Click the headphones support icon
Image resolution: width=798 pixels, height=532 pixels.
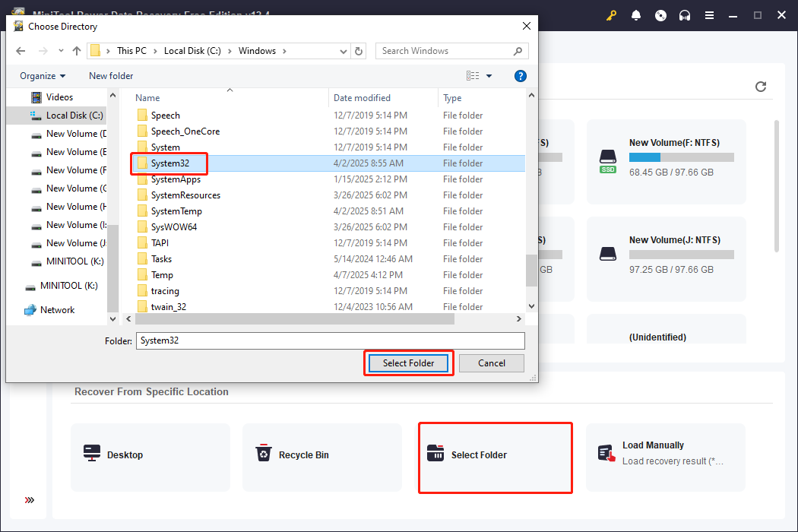(685, 15)
